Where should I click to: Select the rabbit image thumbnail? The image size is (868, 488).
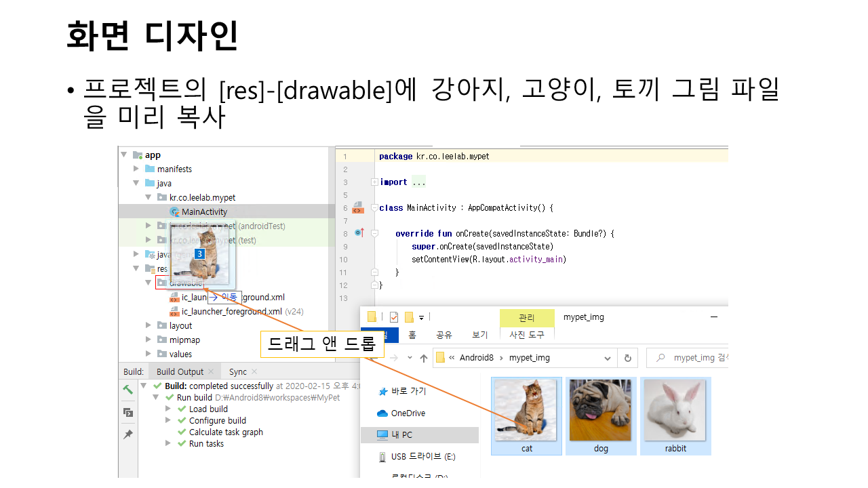(675, 415)
